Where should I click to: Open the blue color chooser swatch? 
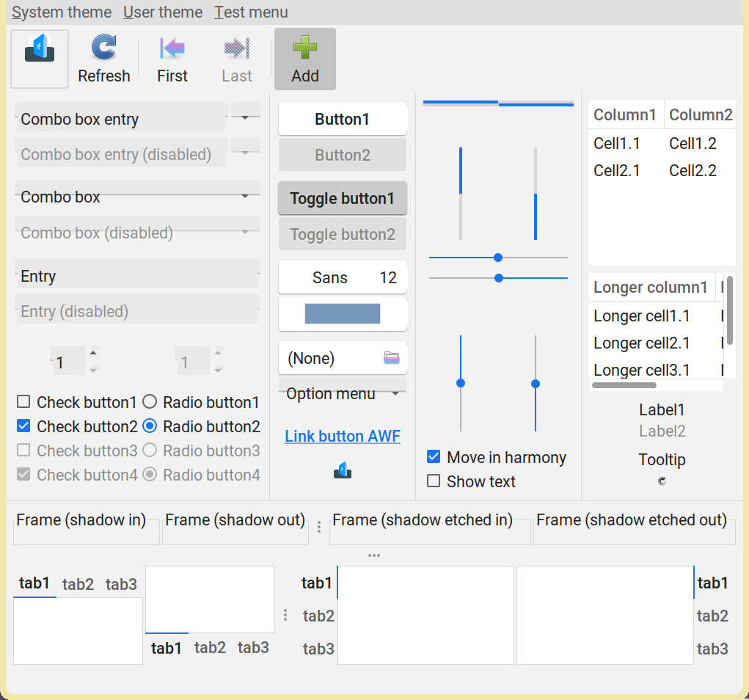click(343, 314)
